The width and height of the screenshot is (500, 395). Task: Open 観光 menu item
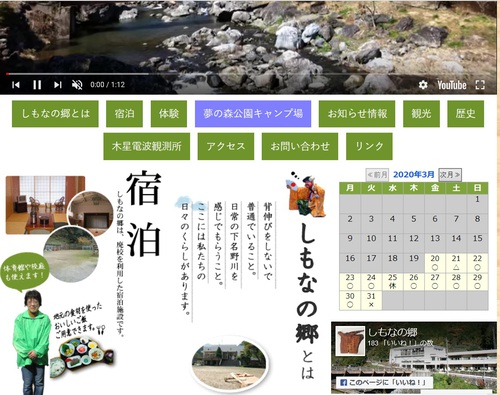pyautogui.click(x=421, y=114)
